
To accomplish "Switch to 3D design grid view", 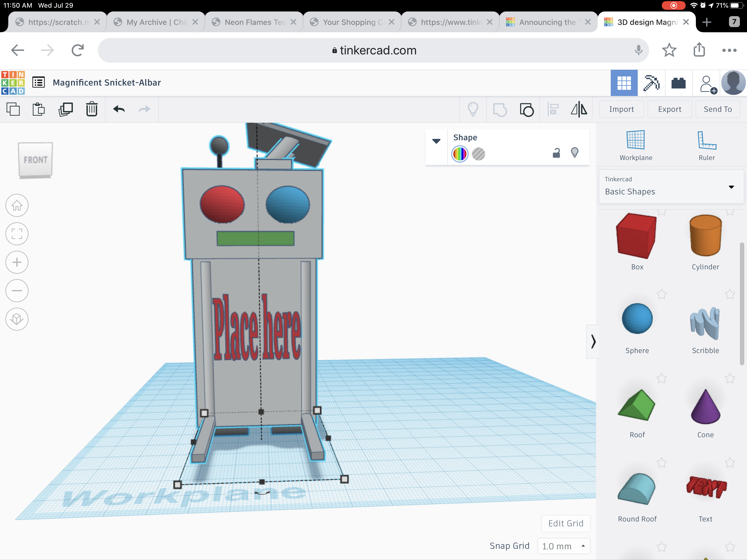I will click(624, 83).
